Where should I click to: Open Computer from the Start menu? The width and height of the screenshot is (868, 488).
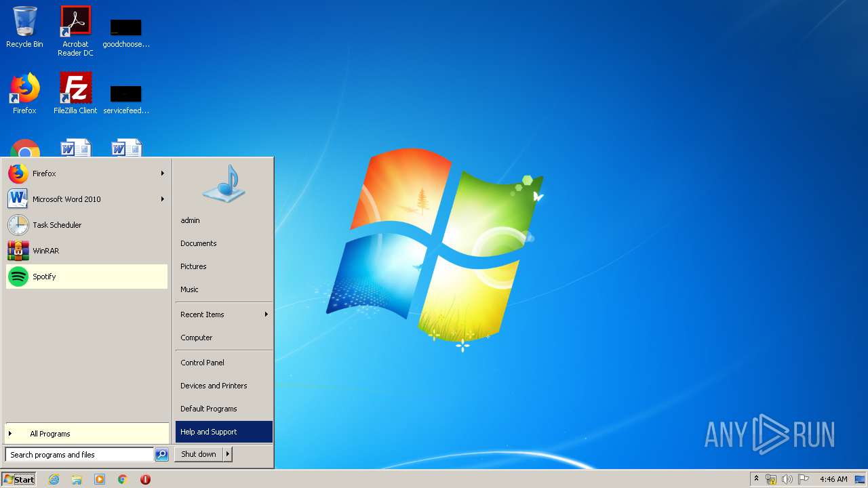(x=224, y=338)
